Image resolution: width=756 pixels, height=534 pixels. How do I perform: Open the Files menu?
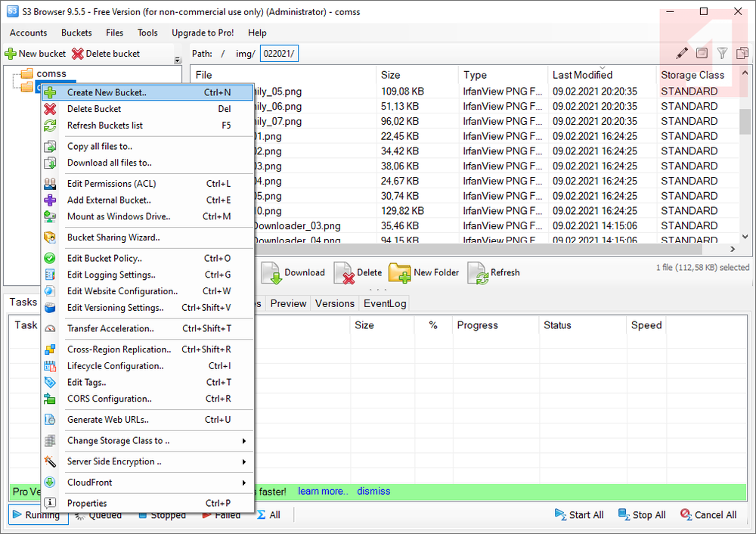click(x=114, y=33)
